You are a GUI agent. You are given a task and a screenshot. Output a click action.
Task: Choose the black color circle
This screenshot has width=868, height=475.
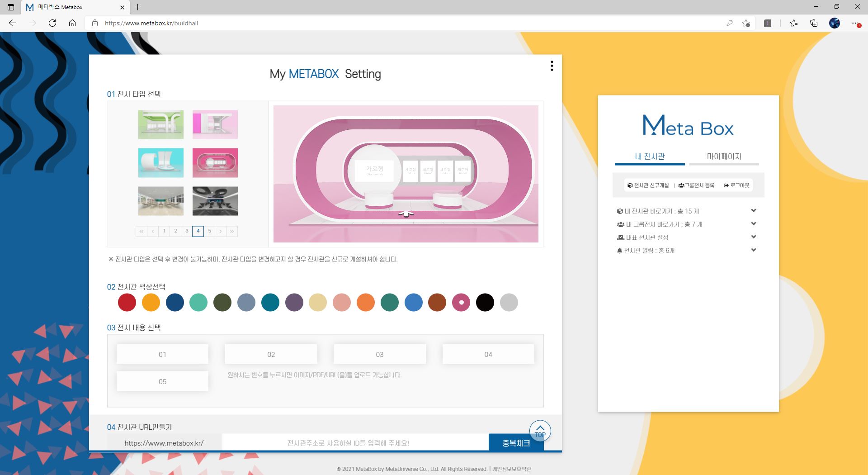485,302
